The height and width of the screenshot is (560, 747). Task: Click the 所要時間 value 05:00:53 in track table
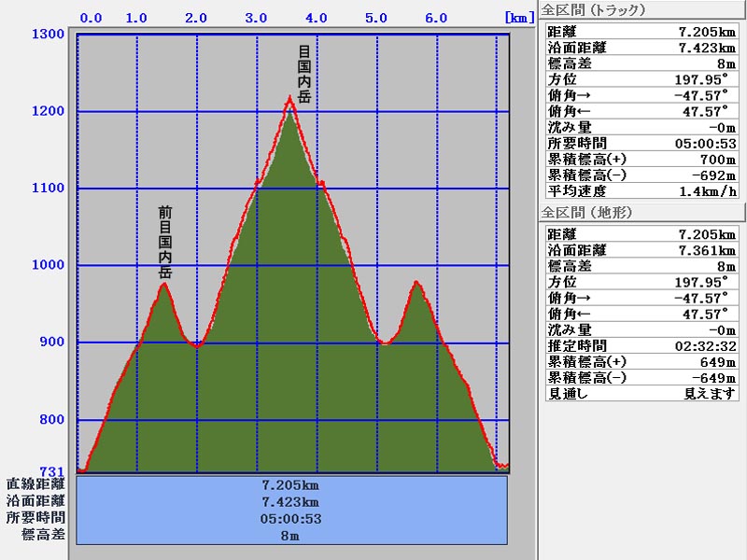[x=705, y=143]
